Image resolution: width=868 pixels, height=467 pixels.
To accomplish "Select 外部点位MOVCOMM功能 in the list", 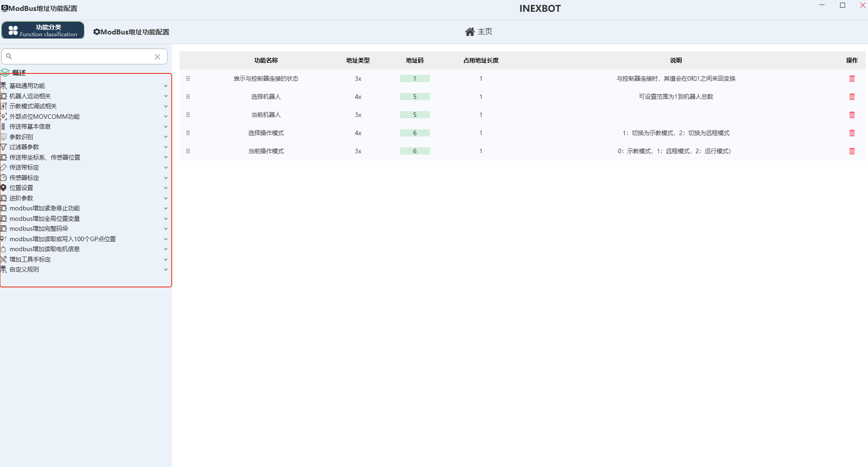I will (x=44, y=117).
